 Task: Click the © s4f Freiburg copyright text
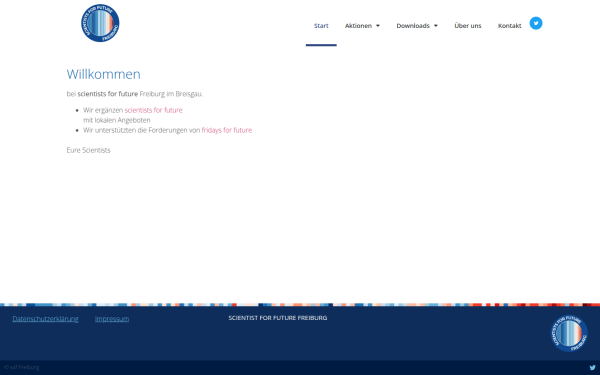pos(22,367)
